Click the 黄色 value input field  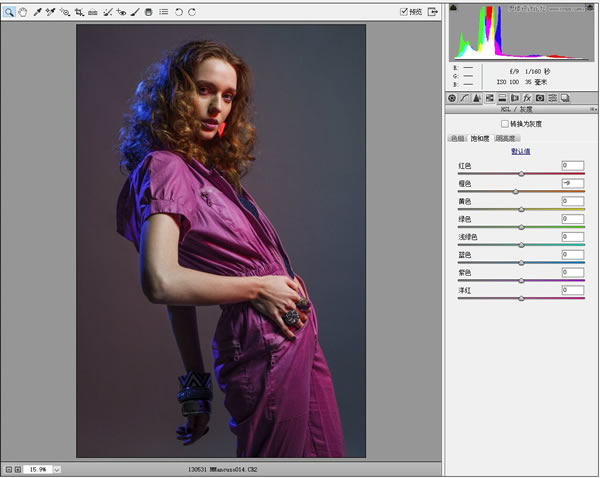573,201
